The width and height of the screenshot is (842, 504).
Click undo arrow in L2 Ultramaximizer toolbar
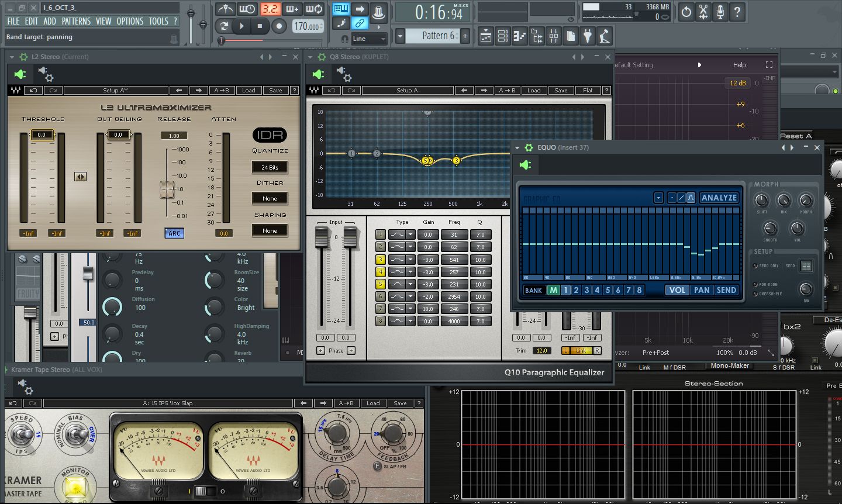(33, 91)
